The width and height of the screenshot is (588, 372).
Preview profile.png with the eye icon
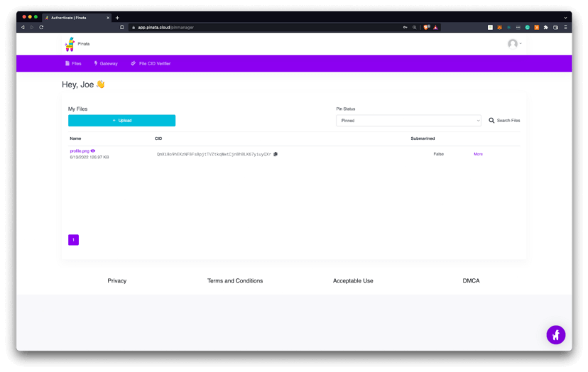[93, 151]
